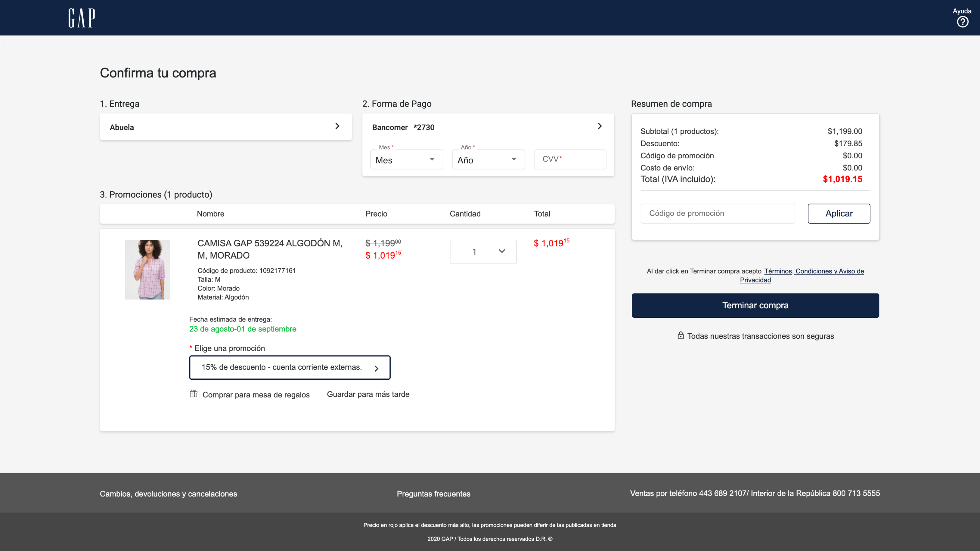980x551 pixels.
Task: Click the 2020 GAP copyright notice
Action: pos(490,539)
